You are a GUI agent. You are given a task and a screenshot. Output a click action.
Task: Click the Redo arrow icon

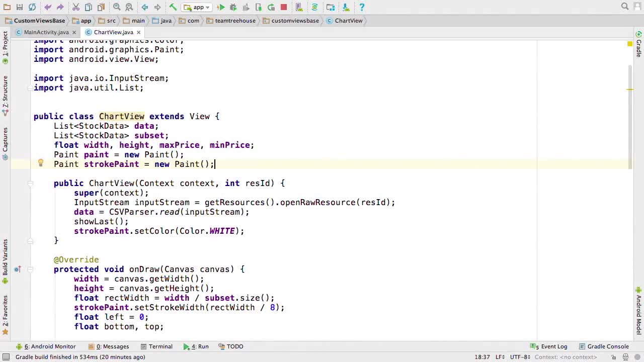(60, 7)
